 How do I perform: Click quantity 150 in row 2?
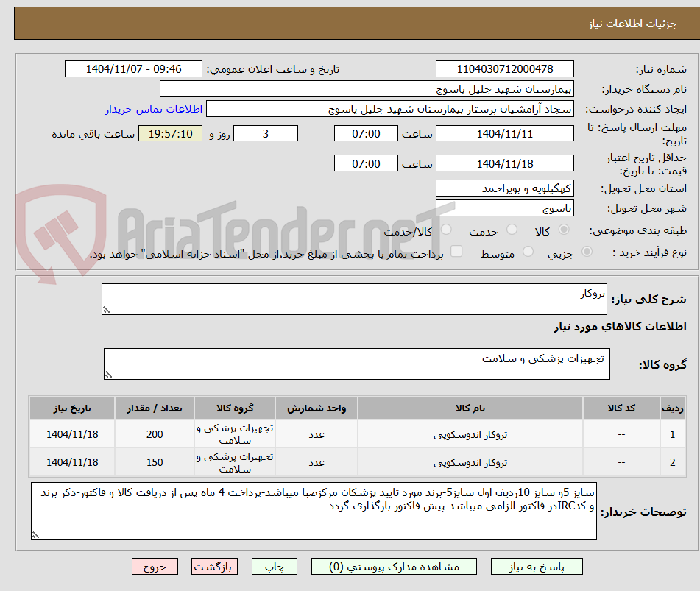[155, 462]
